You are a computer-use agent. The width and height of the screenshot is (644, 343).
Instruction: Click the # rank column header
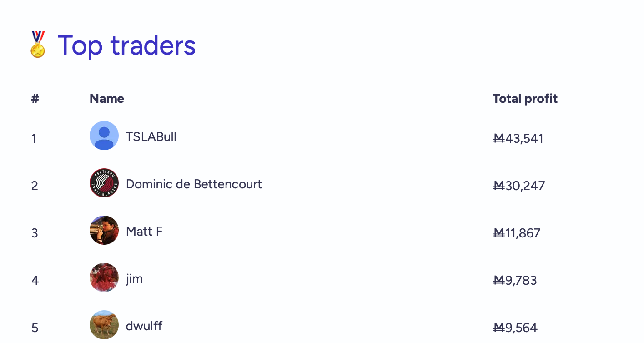pos(35,99)
